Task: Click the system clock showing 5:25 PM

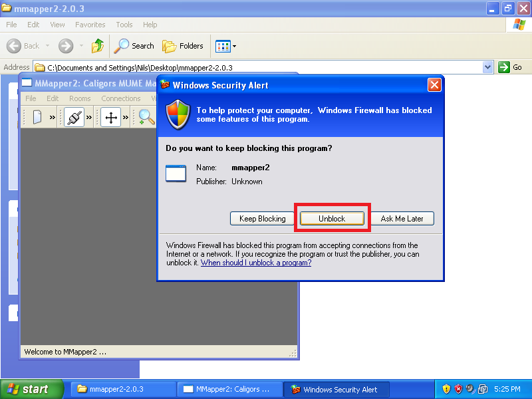Action: coord(507,389)
